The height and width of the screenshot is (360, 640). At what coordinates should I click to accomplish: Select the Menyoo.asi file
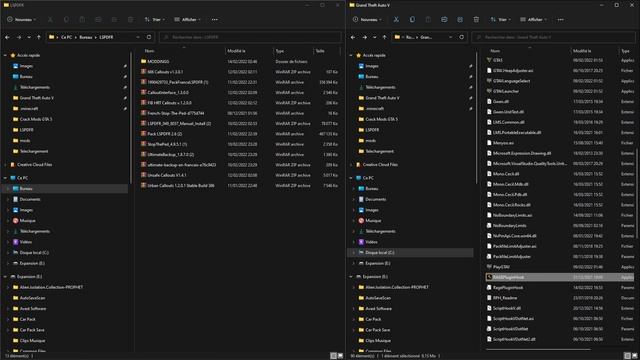[503, 143]
